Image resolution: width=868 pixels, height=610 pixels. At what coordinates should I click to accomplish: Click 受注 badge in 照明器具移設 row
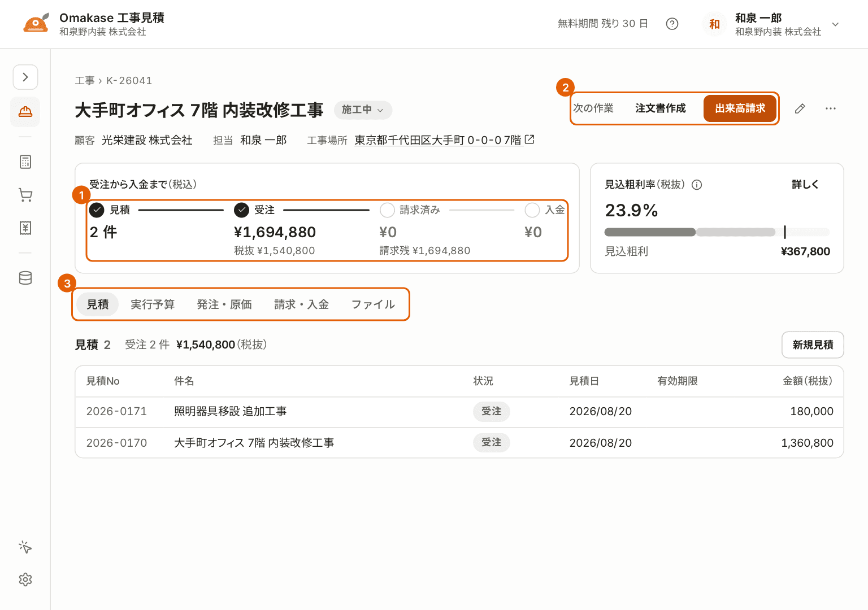point(492,412)
